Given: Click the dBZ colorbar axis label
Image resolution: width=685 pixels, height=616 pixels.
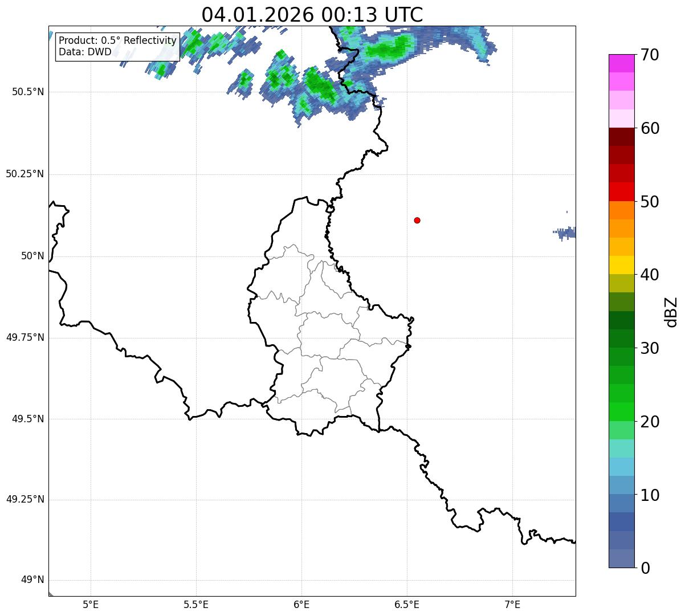Looking at the screenshot, I should (x=671, y=312).
